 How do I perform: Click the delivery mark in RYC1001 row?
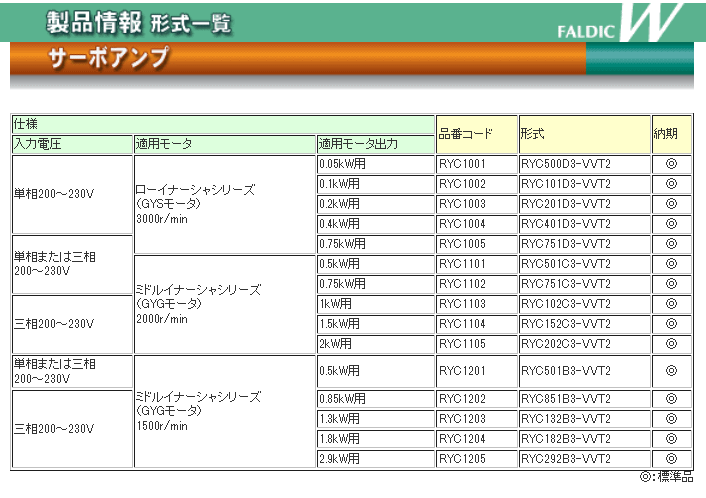(671, 164)
